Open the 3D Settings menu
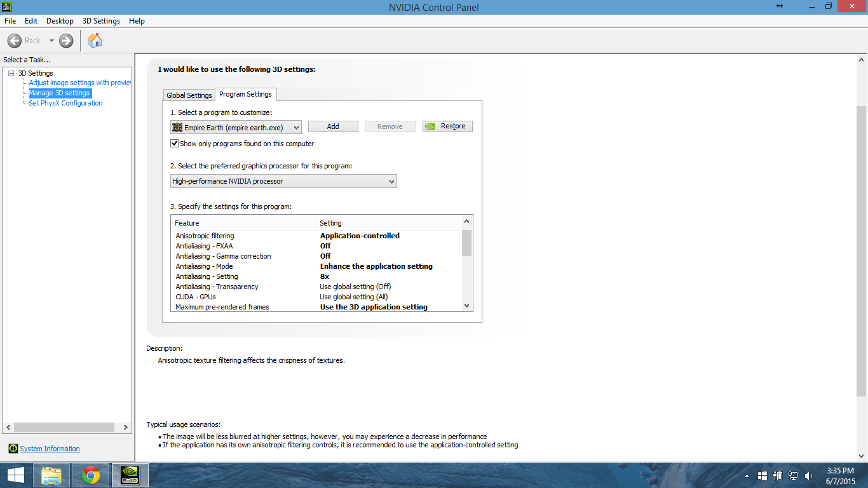868x488 pixels. tap(101, 21)
